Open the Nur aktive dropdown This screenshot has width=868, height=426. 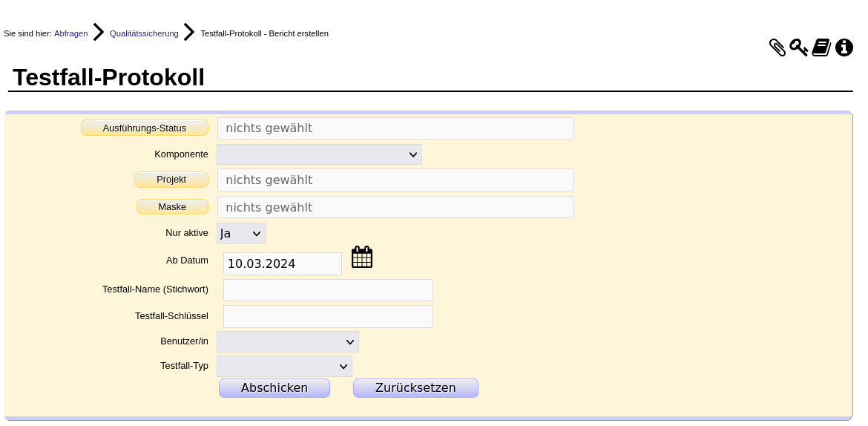[240, 234]
